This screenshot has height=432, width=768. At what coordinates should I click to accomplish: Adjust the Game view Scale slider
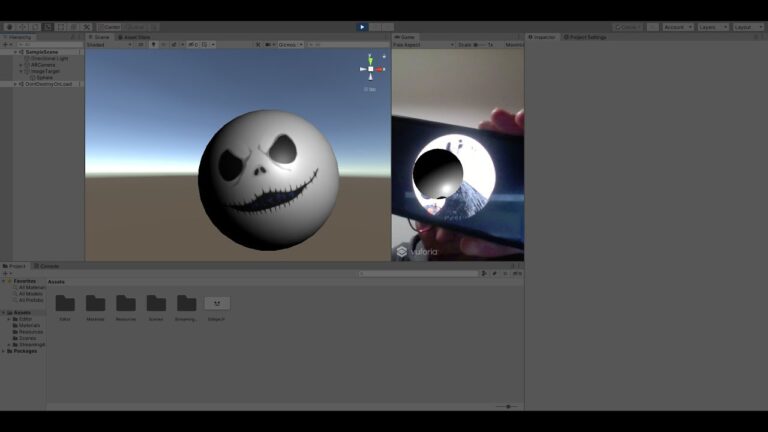(480, 45)
